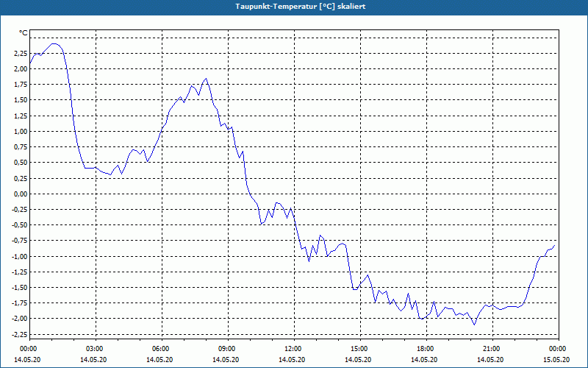Click the 03:00 time label on x-axis
The image size is (588, 368).
(x=96, y=349)
